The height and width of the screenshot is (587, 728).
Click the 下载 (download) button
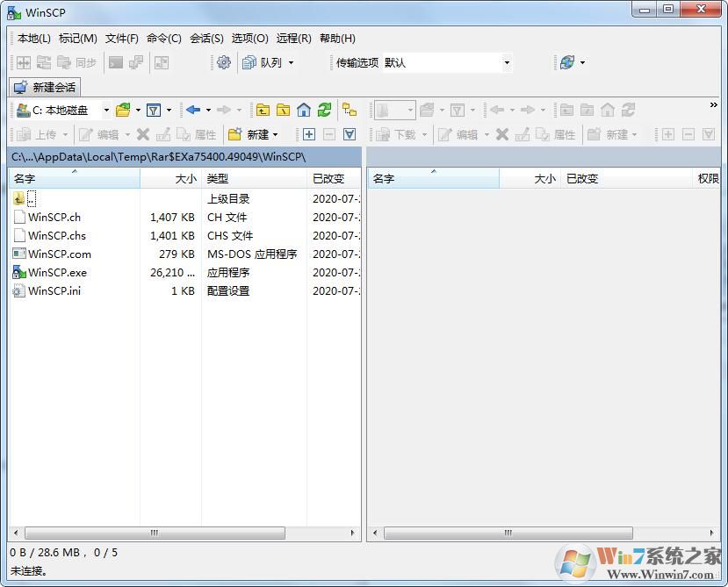pyautogui.click(x=400, y=134)
